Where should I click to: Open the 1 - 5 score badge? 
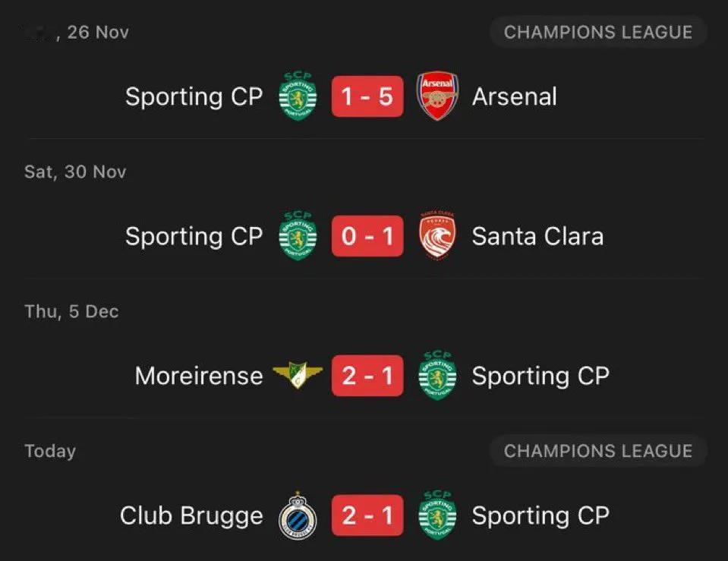367,96
